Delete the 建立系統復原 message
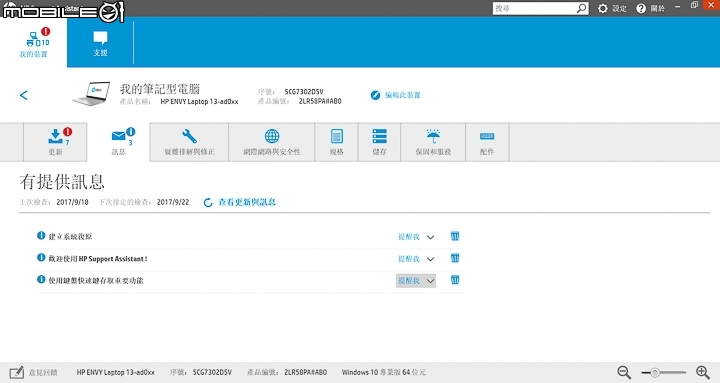720x383 pixels. pyautogui.click(x=455, y=236)
